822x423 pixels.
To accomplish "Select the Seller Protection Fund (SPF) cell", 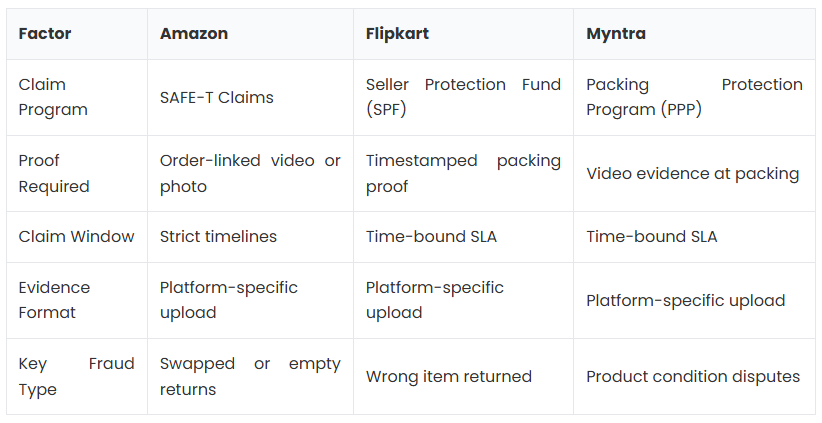I will click(463, 97).
